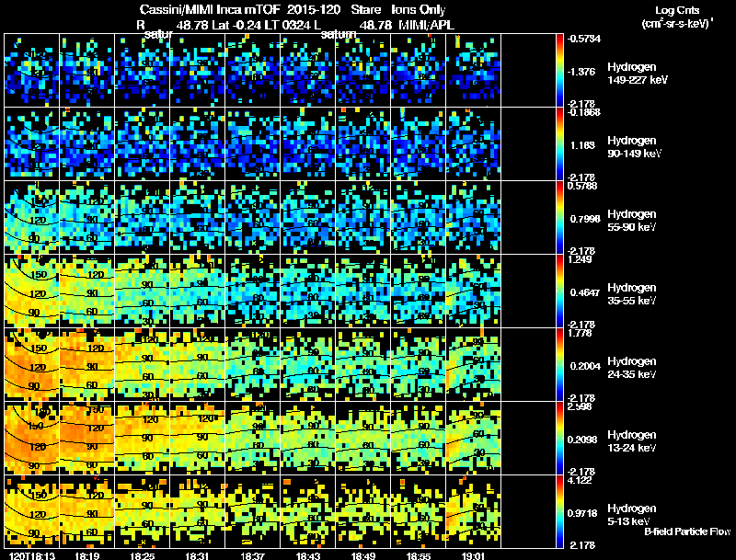Viewport: 736px width, 560px height.
Task: Click the '18:49' time axis label
Action: pyautogui.click(x=362, y=555)
